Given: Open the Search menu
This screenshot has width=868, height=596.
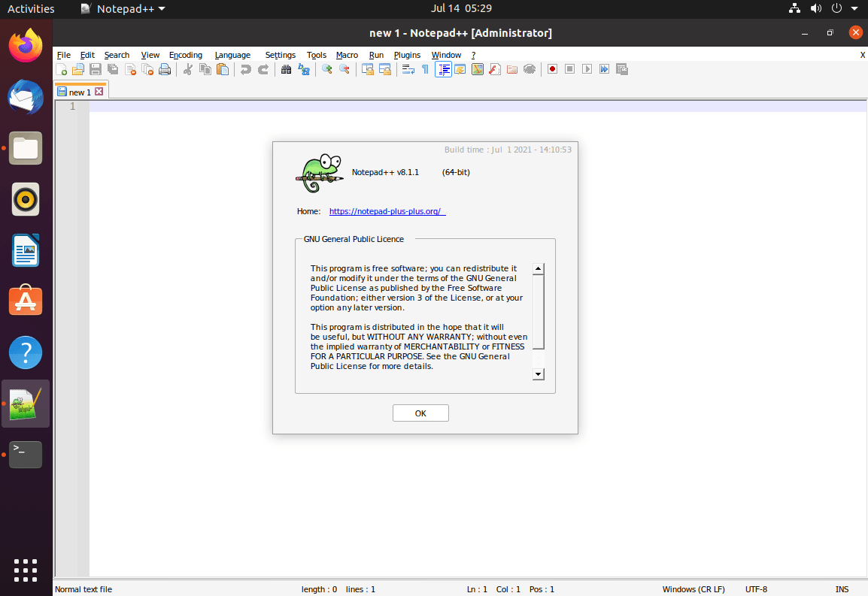Looking at the screenshot, I should [x=117, y=55].
